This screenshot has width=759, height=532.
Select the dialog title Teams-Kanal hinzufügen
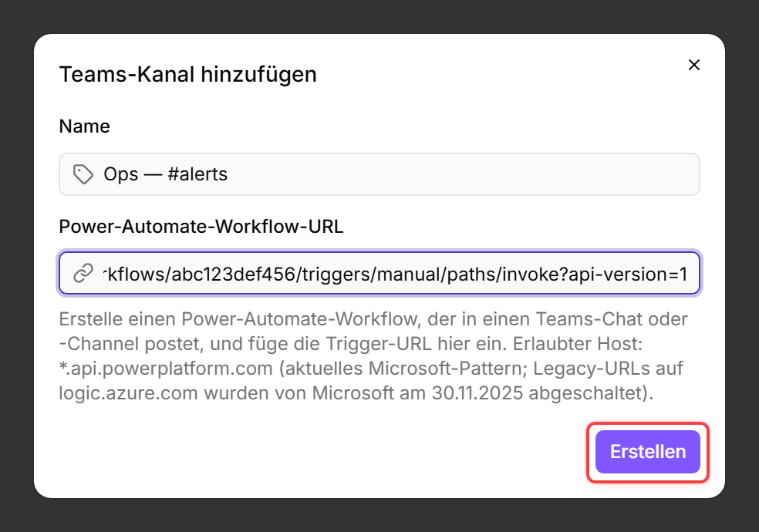point(187,75)
